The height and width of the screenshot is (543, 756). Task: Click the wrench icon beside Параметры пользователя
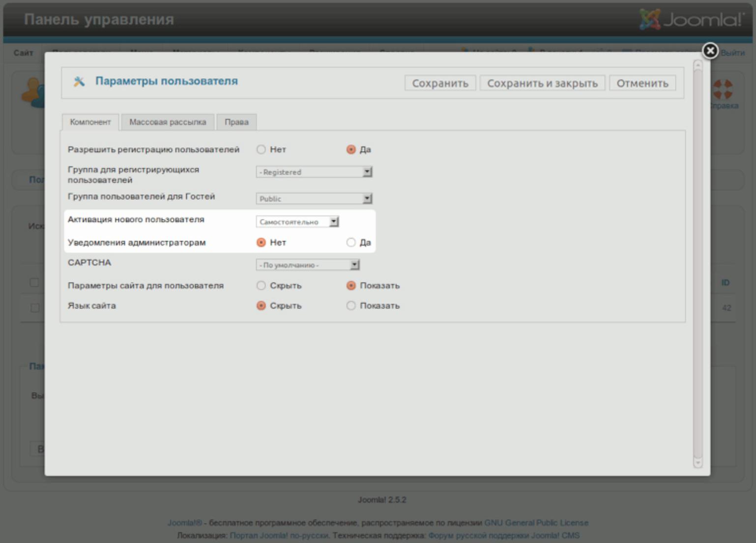click(x=79, y=82)
